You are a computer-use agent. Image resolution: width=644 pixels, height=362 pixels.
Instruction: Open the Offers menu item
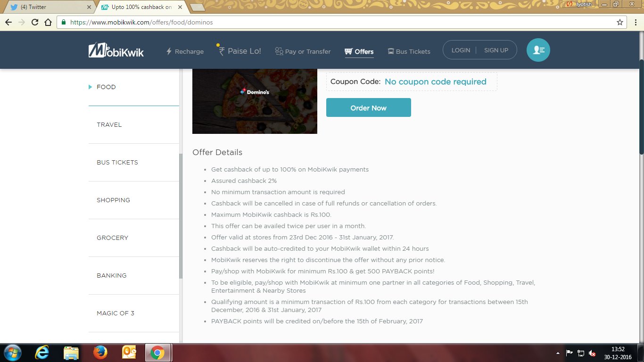coord(359,52)
